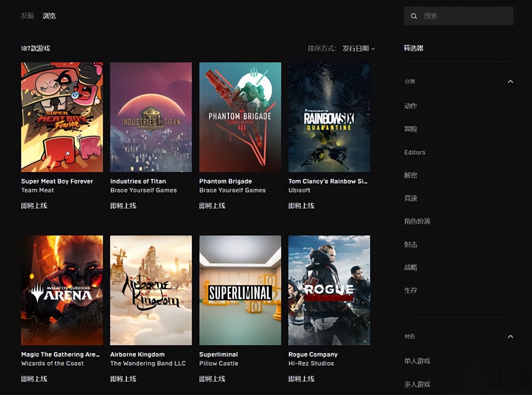Open Superliminal's game thumbnail
The height and width of the screenshot is (395, 532).
[240, 290]
